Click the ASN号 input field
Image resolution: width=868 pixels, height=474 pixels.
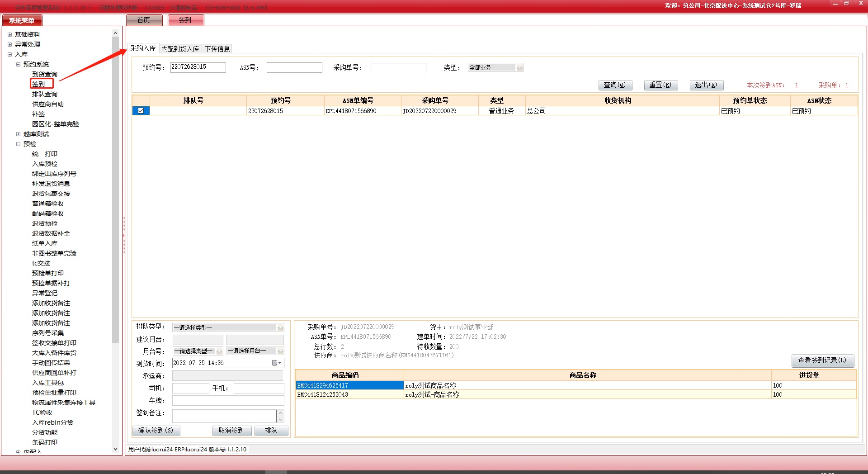point(294,68)
